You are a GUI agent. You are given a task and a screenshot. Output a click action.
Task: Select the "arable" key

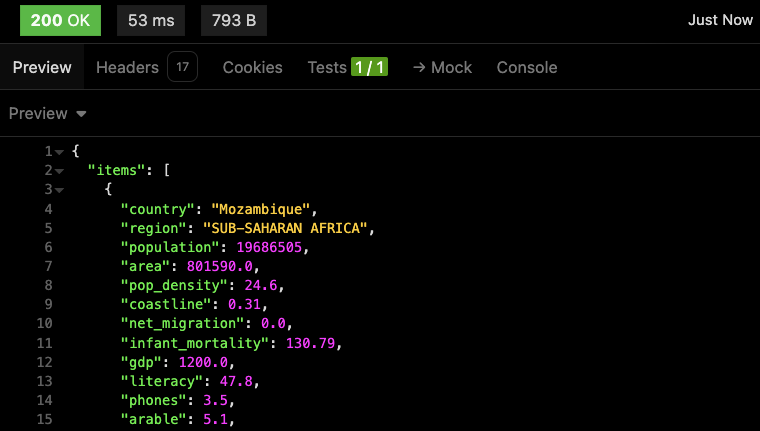coord(154,419)
